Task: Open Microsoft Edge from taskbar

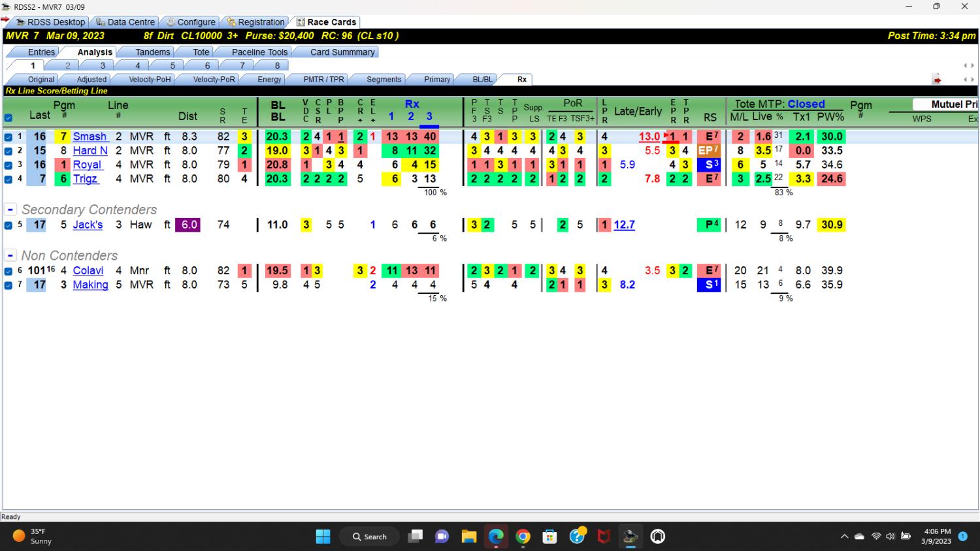Action: [496, 537]
